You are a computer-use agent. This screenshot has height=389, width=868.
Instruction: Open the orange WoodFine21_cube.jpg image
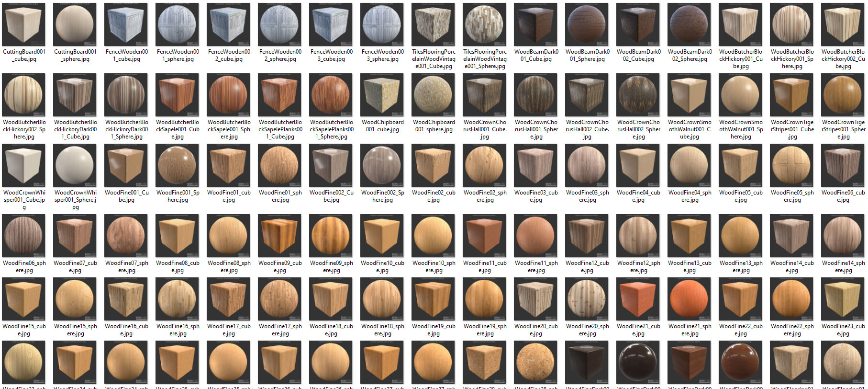coord(638,299)
